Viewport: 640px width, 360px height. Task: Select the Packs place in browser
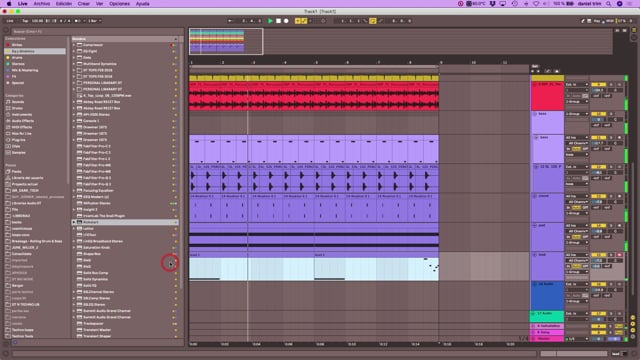(16, 172)
